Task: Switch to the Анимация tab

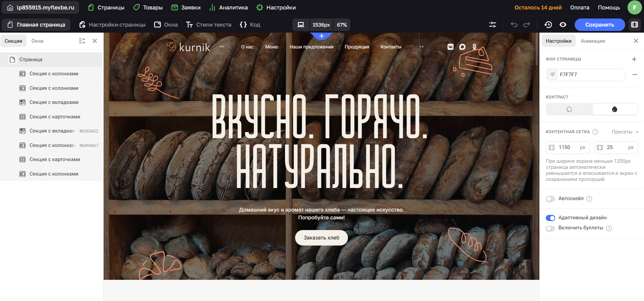Action: tap(593, 41)
